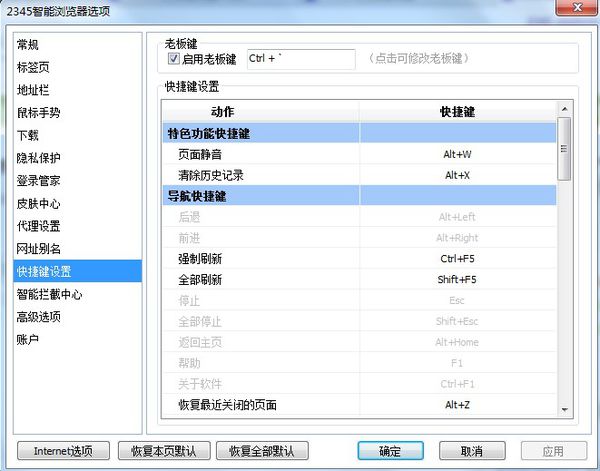600x471 pixels.
Task: Click the Alt+W shortcut cell
Action: [458, 154]
